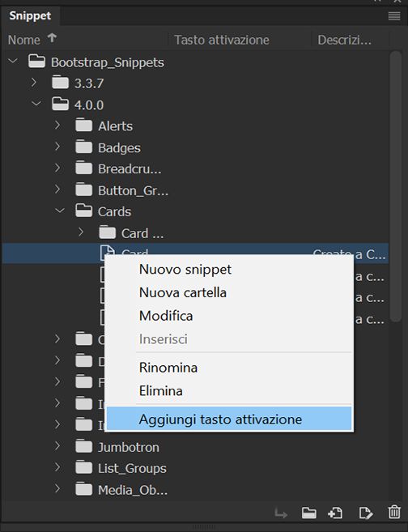Image resolution: width=408 pixels, height=532 pixels.
Task: Click the Insert arrow icon in bottom toolbar
Action: 280,513
